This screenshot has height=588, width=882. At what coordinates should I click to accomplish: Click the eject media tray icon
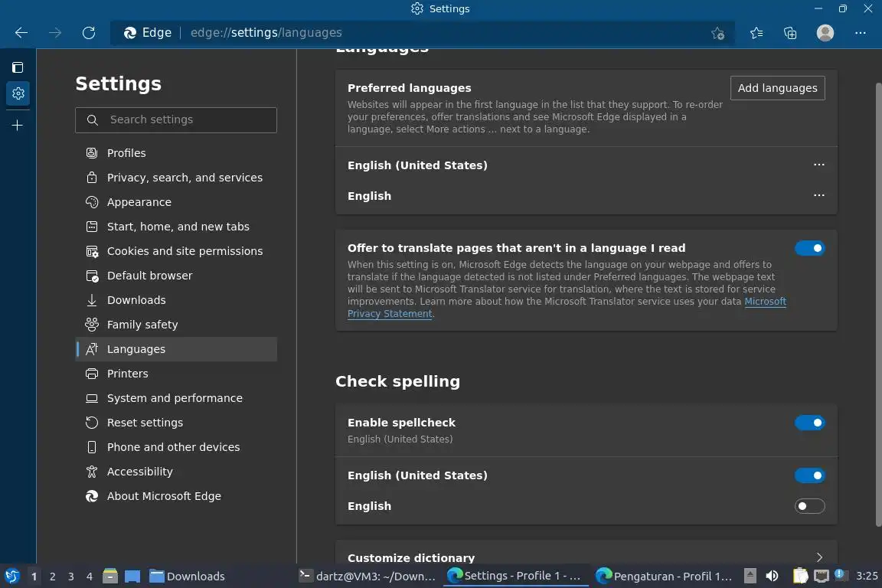coord(750,576)
